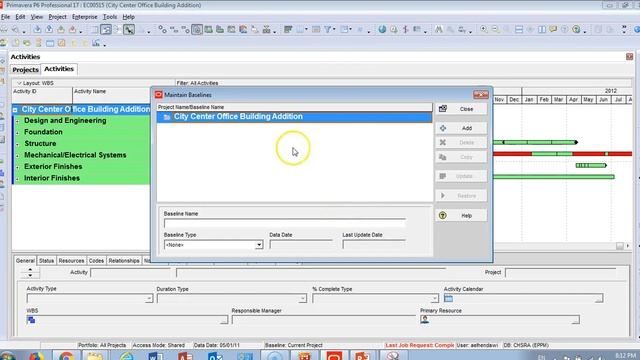
Task: Click Close button in Maintain Baselines dialog
Action: click(461, 109)
